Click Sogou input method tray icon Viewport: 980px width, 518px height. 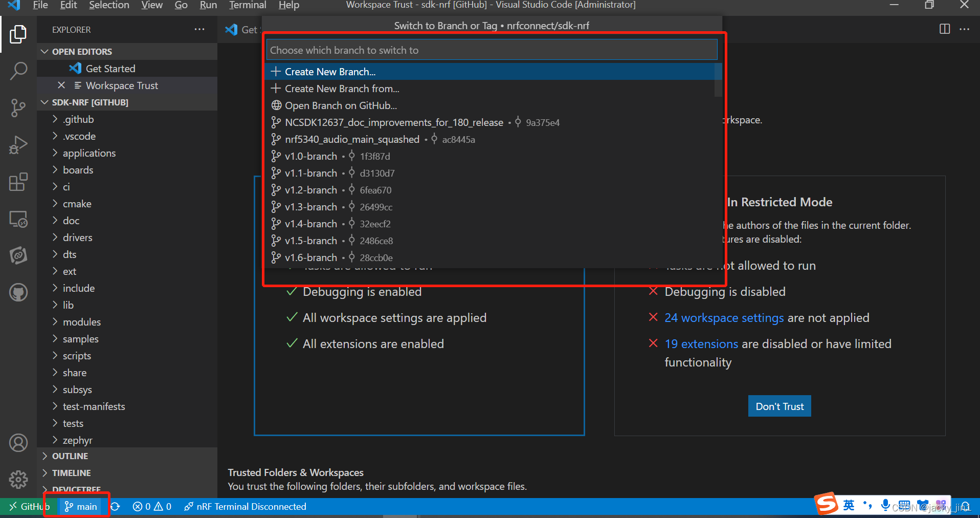coord(827,504)
